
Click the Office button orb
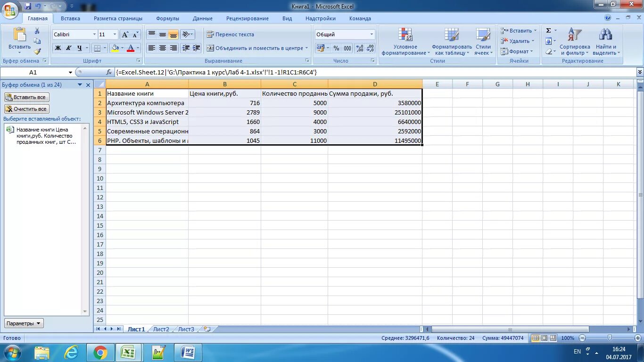coord(11,9)
